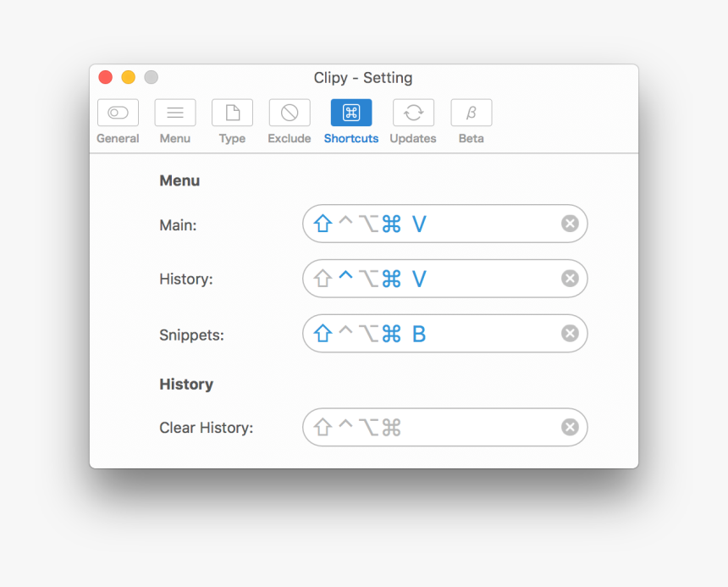
Task: Close the Clipy Setting window
Action: (106, 77)
